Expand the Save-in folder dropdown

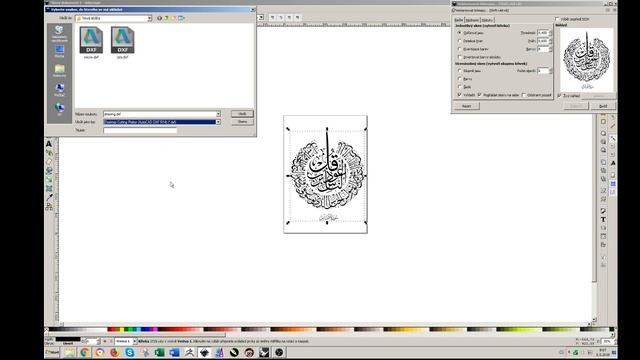pyautogui.click(x=149, y=18)
